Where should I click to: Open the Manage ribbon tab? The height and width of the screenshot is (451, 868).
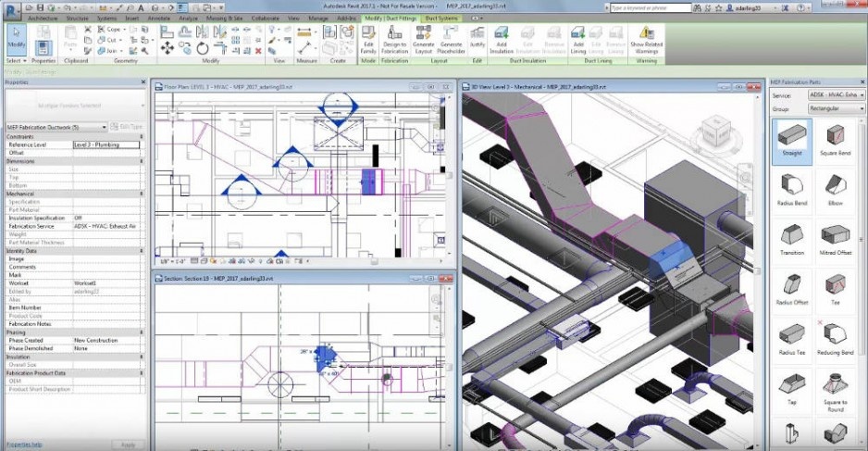318,19
